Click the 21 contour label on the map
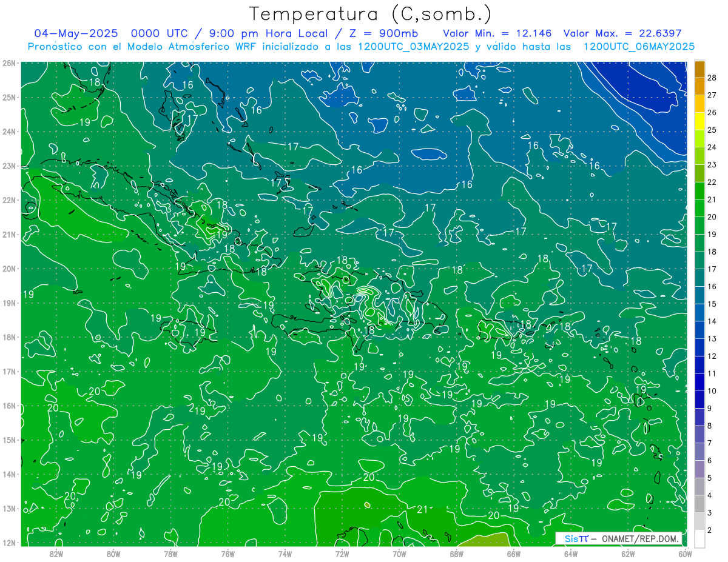Screen dimensions: 728x562 pyautogui.click(x=423, y=509)
